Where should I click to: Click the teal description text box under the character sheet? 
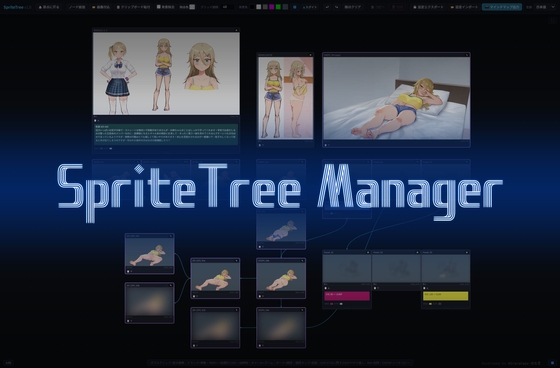point(166,134)
